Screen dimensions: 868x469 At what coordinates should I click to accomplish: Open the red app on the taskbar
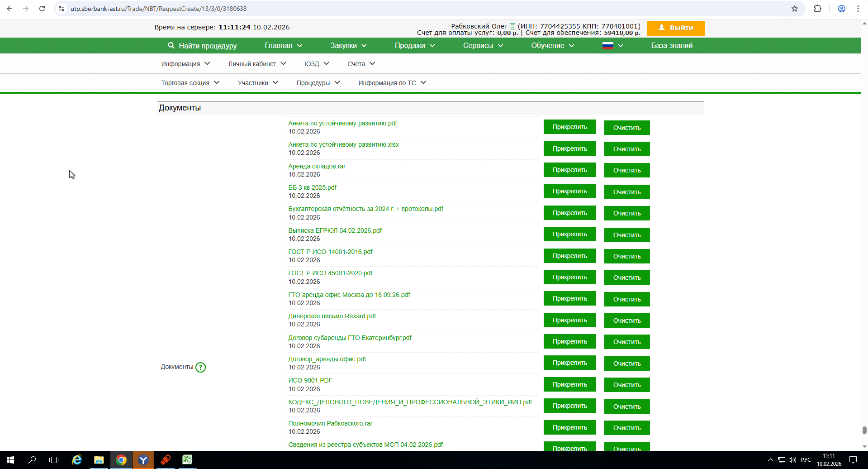(x=165, y=460)
